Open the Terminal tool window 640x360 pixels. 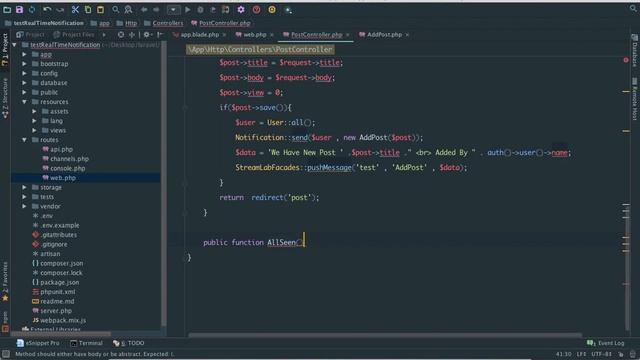coord(86,343)
